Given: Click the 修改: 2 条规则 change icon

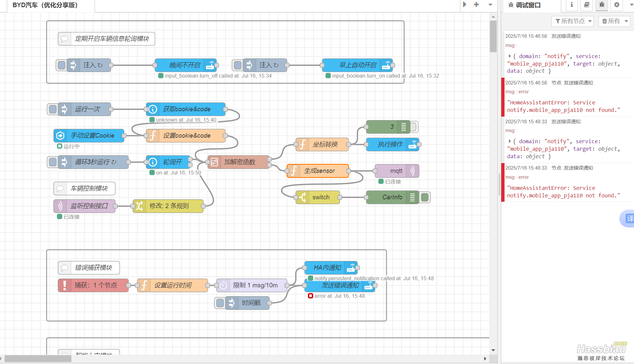Looking at the screenshot, I should point(139,206).
